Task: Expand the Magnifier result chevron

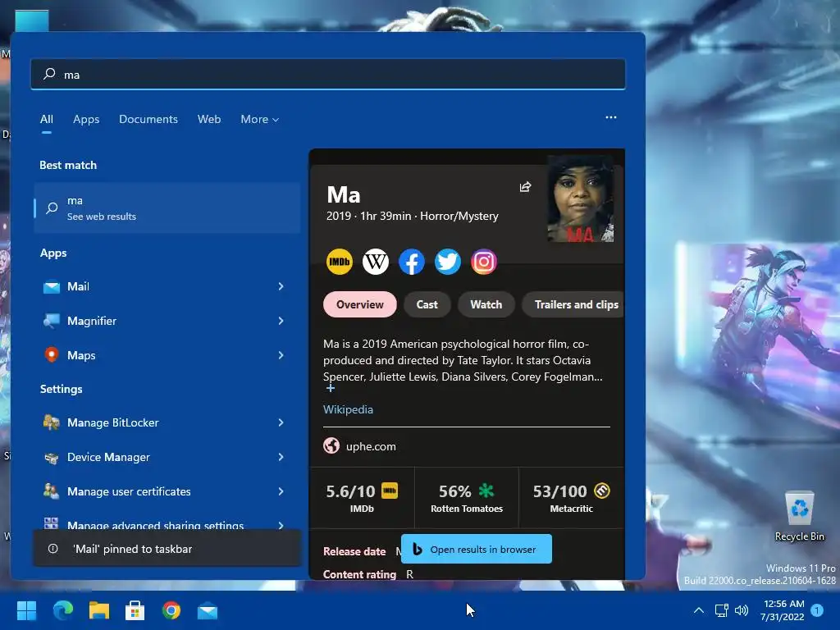Action: [281, 321]
